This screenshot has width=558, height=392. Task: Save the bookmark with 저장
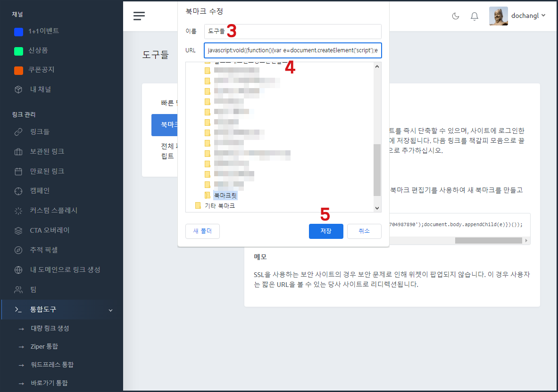[326, 231]
